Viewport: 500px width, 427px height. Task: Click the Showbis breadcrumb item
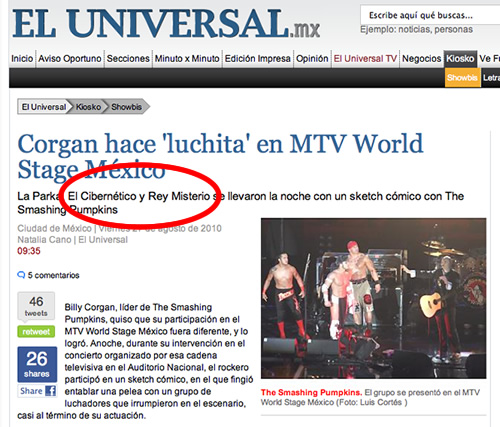coord(126,107)
